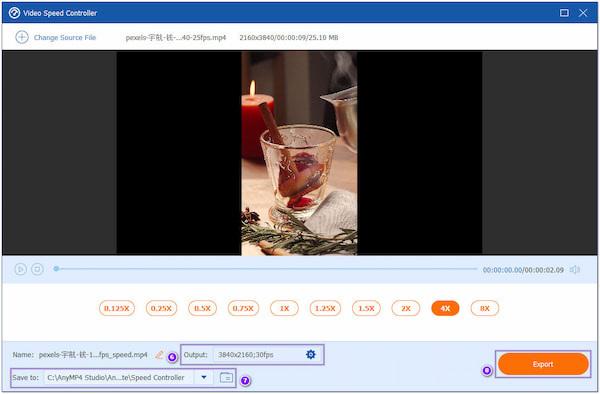Click the source file name pexels mp4
Screen dimensions: 600x394
pos(176,37)
